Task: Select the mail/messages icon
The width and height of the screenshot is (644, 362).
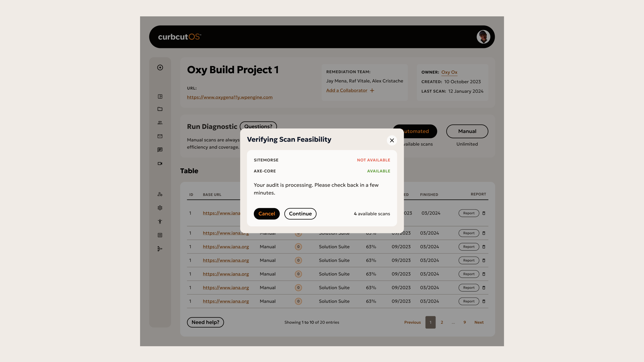Action: [x=160, y=136]
